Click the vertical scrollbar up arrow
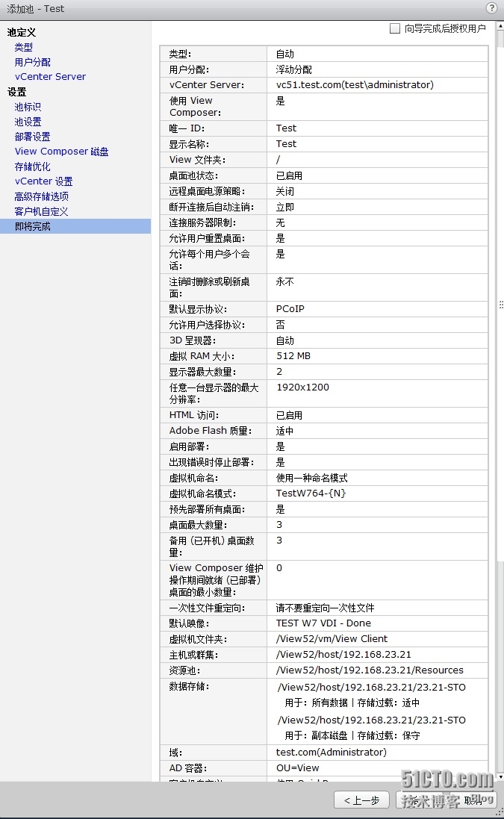The height and width of the screenshot is (819, 504). (x=500, y=25)
